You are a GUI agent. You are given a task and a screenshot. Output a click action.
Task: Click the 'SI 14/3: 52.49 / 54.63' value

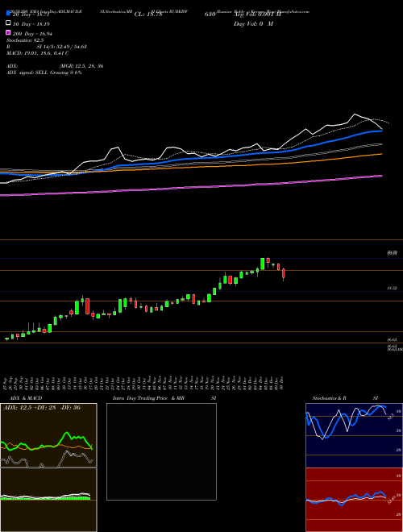(62, 47)
